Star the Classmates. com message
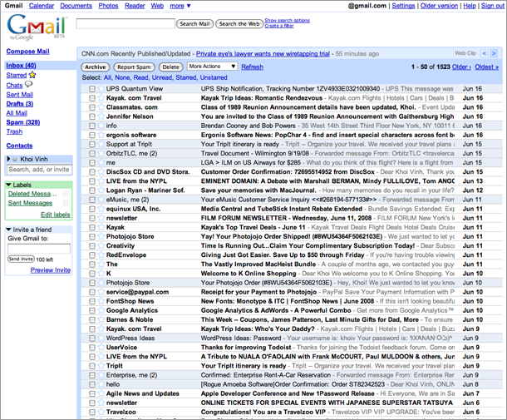The height and width of the screenshot is (420, 507). point(101,106)
